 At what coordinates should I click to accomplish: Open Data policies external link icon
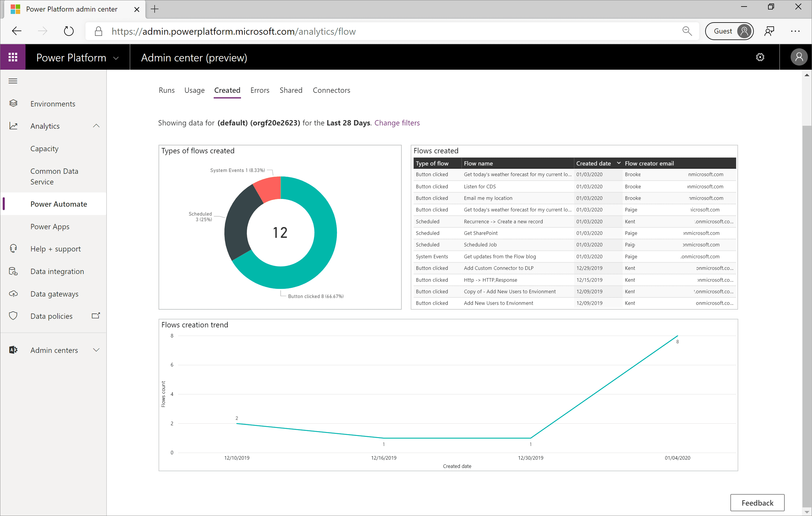tap(96, 316)
